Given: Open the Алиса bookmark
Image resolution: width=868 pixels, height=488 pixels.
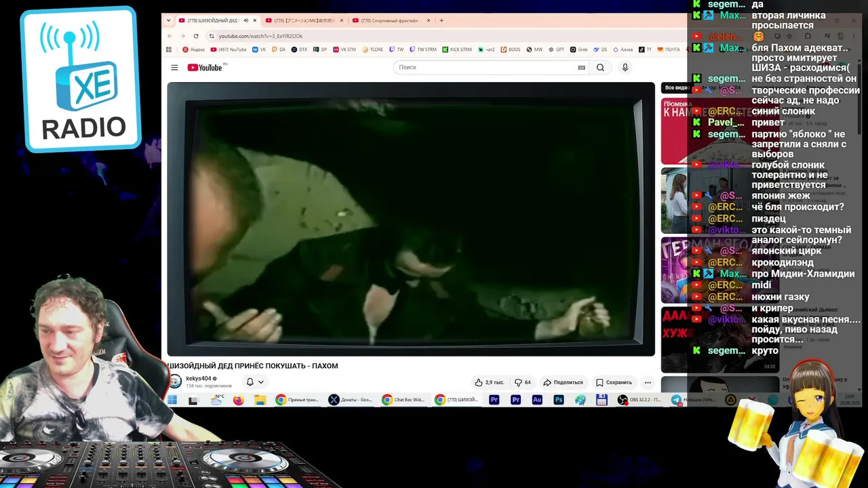Looking at the screenshot, I should (623, 49).
